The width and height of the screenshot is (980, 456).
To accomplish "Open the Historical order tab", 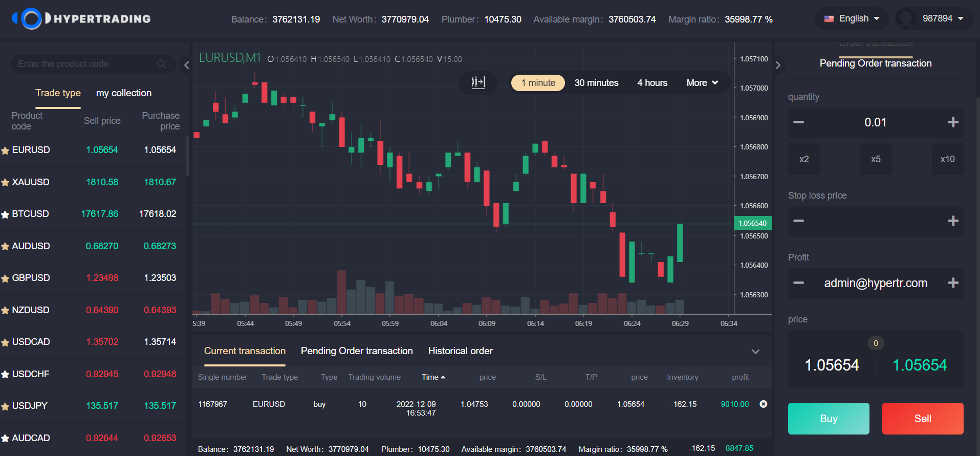I will (461, 351).
